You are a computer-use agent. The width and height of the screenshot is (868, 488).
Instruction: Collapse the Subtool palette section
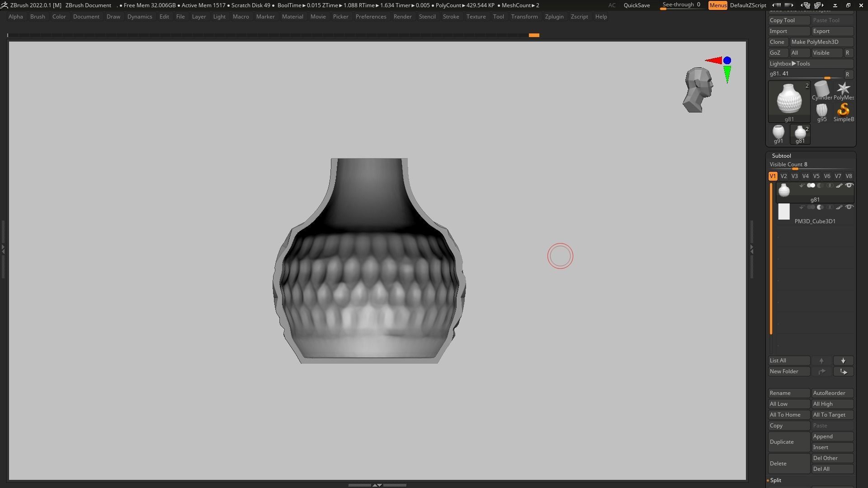(x=781, y=155)
